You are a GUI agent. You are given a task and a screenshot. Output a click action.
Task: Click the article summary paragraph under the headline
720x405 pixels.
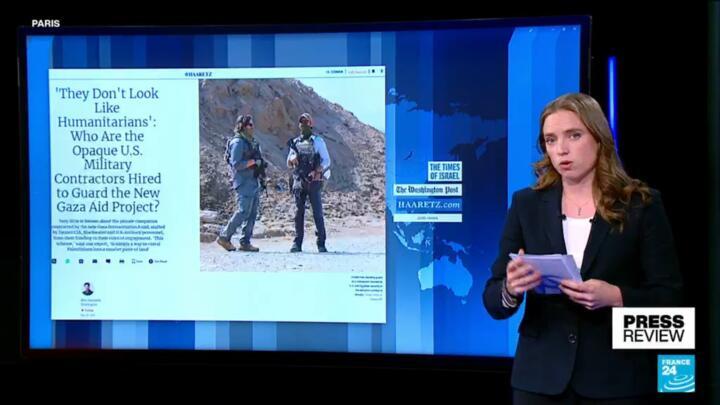pos(107,235)
